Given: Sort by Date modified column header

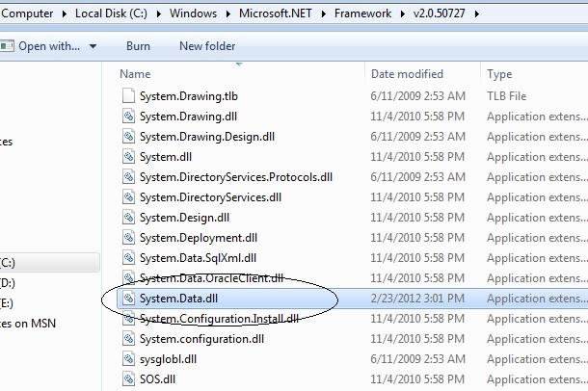Looking at the screenshot, I should (408, 74).
